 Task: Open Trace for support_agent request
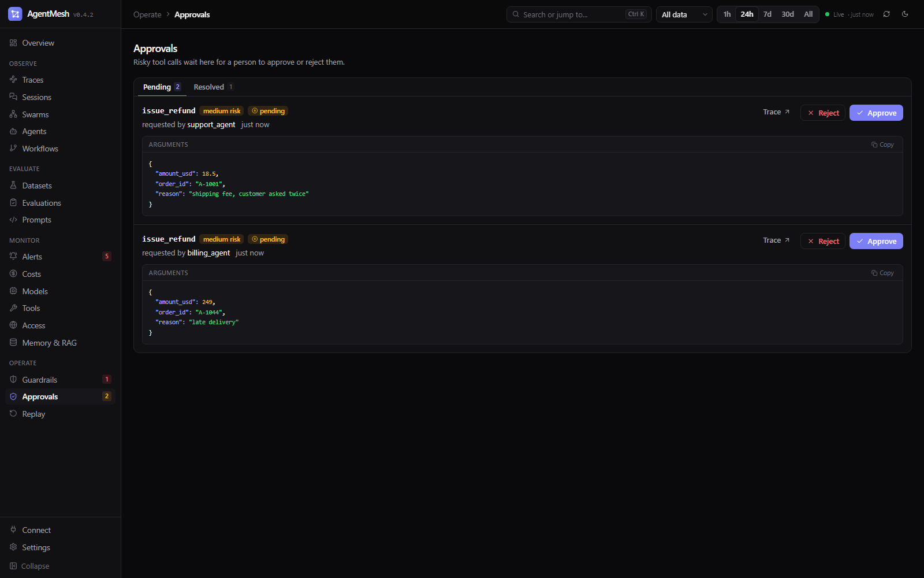(x=776, y=112)
